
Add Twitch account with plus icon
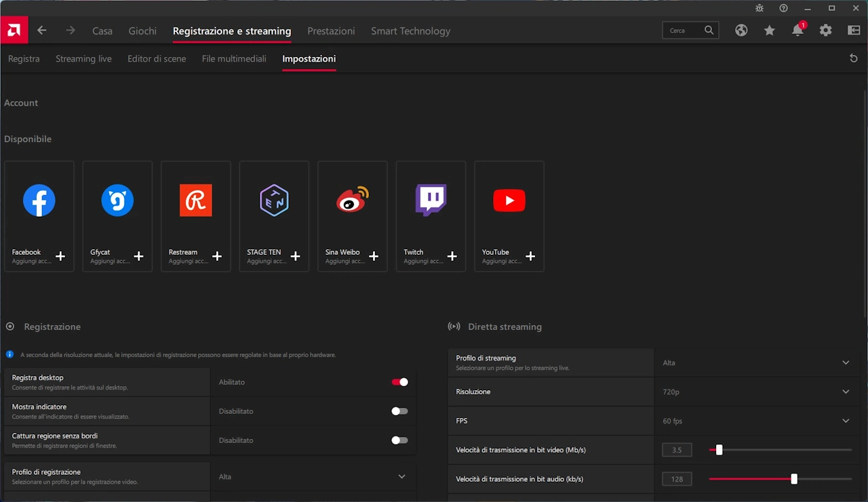pyautogui.click(x=452, y=256)
